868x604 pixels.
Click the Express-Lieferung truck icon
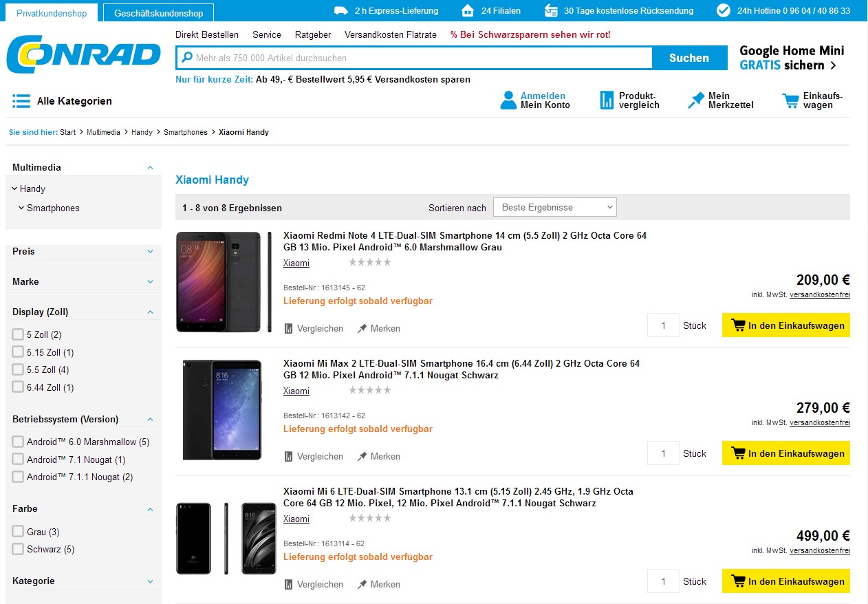click(x=341, y=10)
